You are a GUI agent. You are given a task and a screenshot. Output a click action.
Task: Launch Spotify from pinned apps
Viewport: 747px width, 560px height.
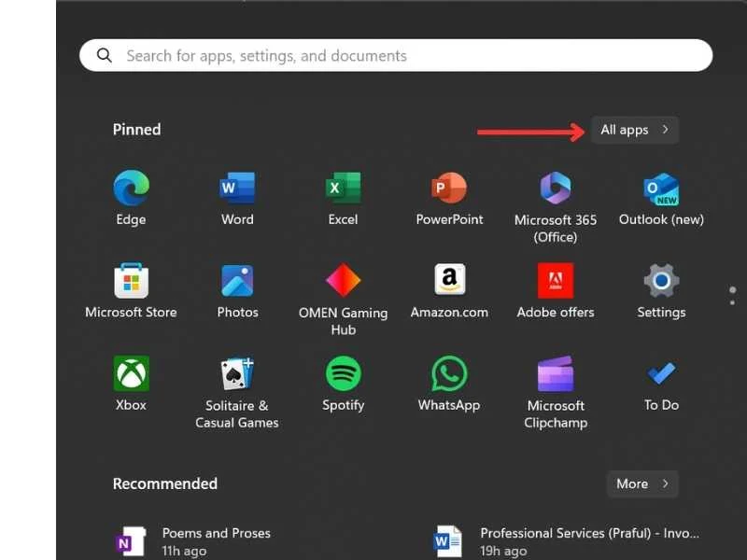(343, 373)
